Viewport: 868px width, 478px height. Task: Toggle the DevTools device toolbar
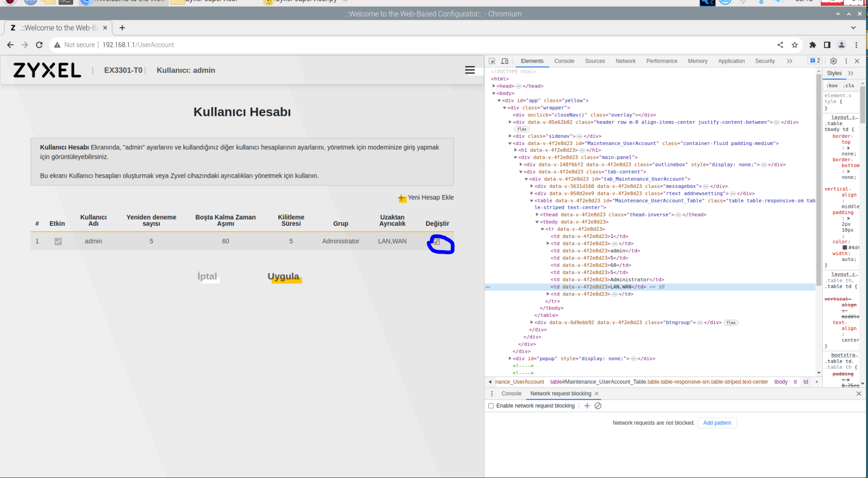505,61
